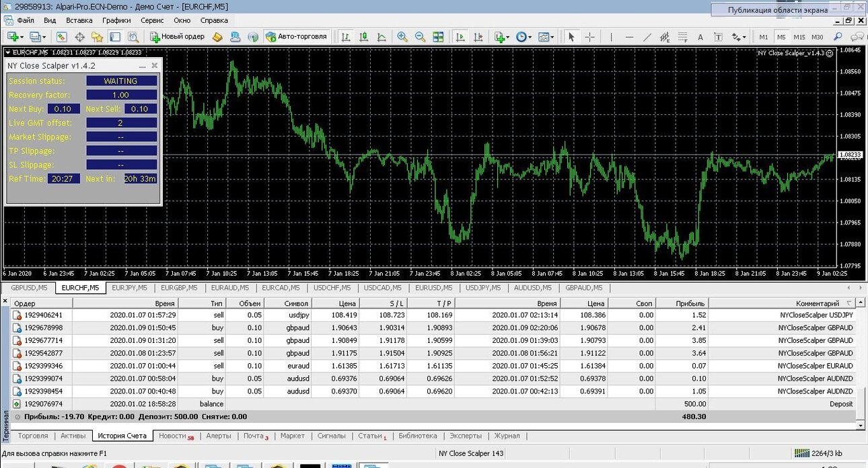This screenshot has width=868, height=468.
Task: Draw a trendline with the line tool
Action: [647, 36]
